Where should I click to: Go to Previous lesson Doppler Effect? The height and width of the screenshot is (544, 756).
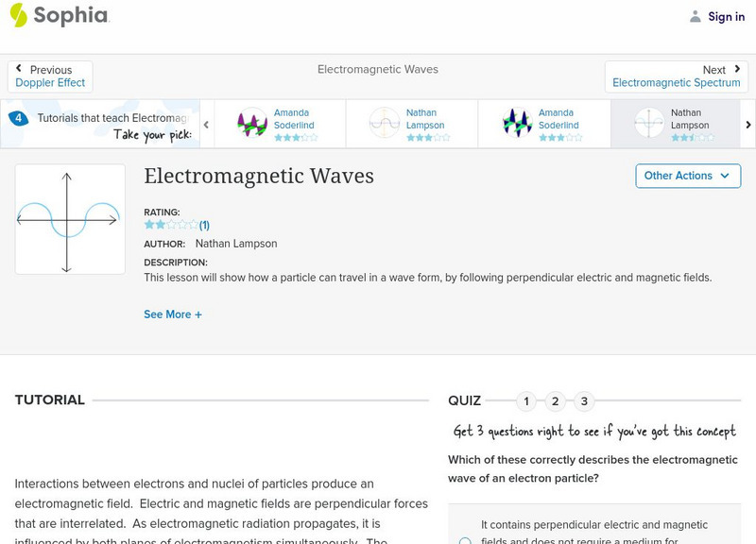click(50, 76)
